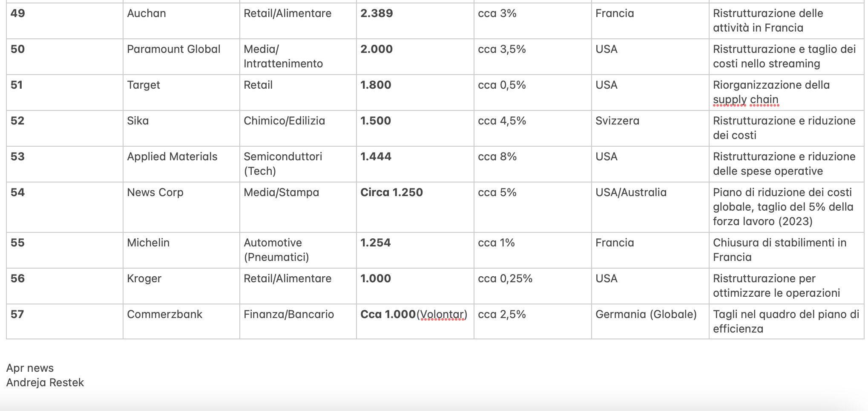Click the "Circa 1.250" cell
The image size is (868, 411).
click(391, 193)
